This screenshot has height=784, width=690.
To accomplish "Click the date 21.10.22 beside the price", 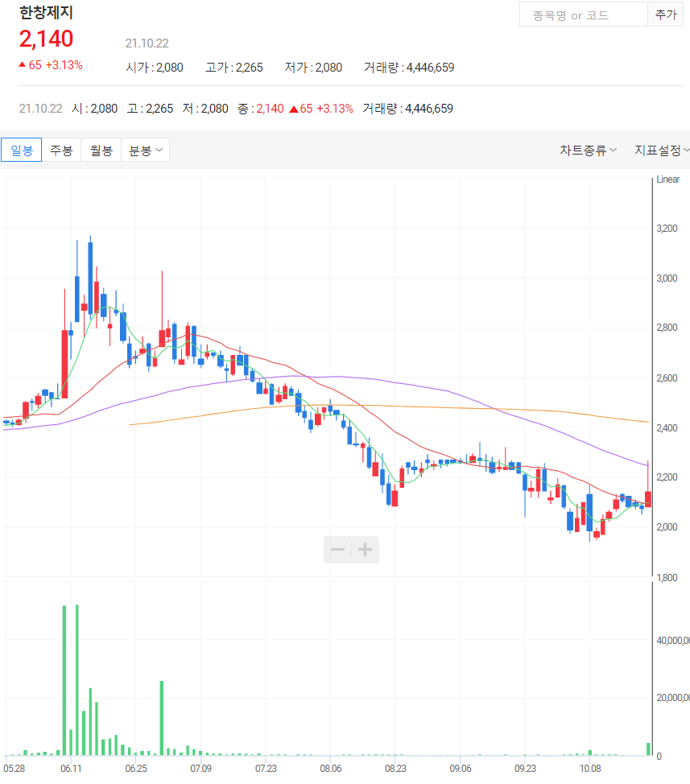I will 147,43.
